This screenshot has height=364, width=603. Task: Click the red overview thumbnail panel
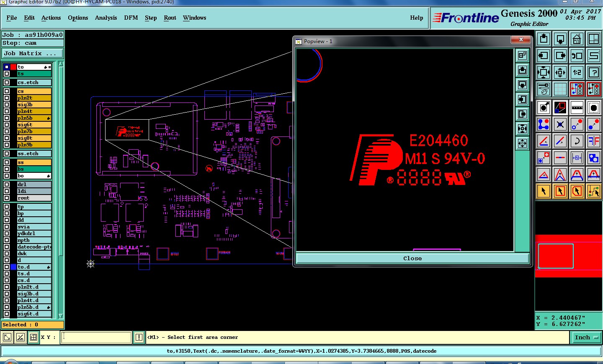[569, 256]
